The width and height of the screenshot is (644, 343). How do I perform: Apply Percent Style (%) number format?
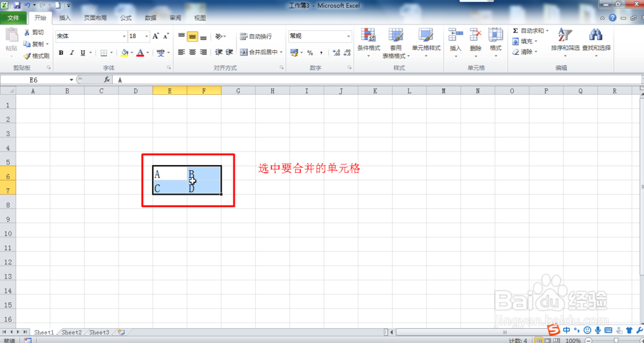310,53
